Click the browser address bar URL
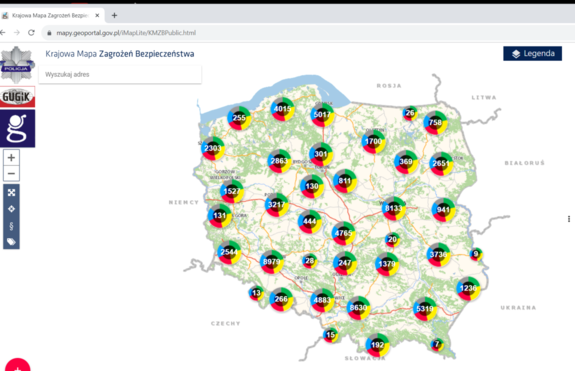Viewport: 575px width, 371px height. point(126,33)
